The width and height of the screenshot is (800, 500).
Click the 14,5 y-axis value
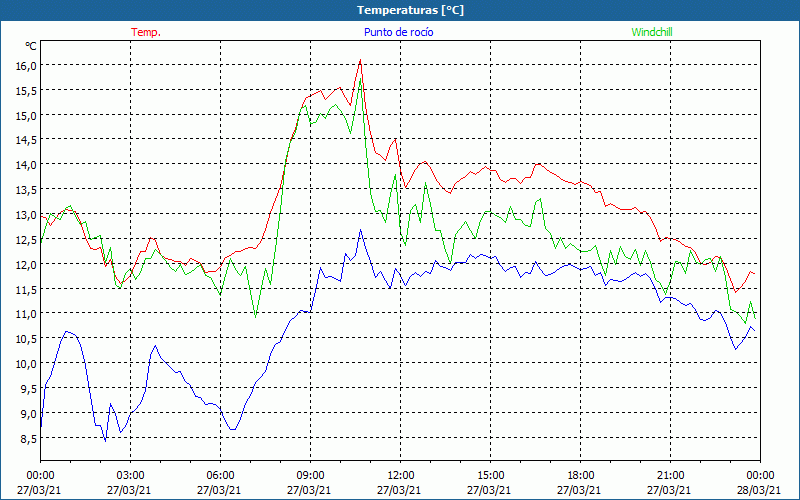tap(27, 140)
